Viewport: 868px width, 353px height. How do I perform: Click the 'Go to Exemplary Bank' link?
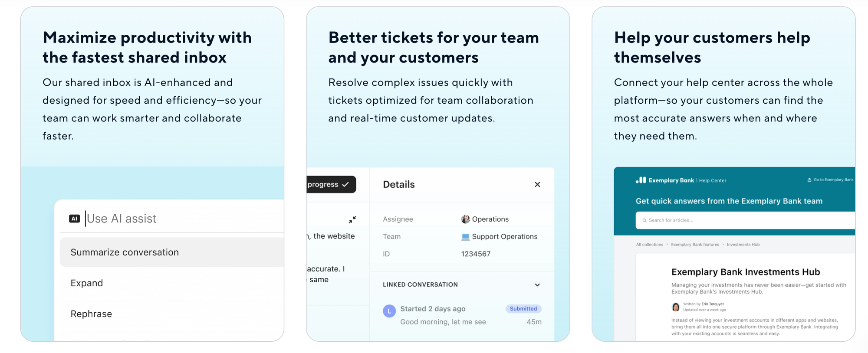(x=833, y=180)
